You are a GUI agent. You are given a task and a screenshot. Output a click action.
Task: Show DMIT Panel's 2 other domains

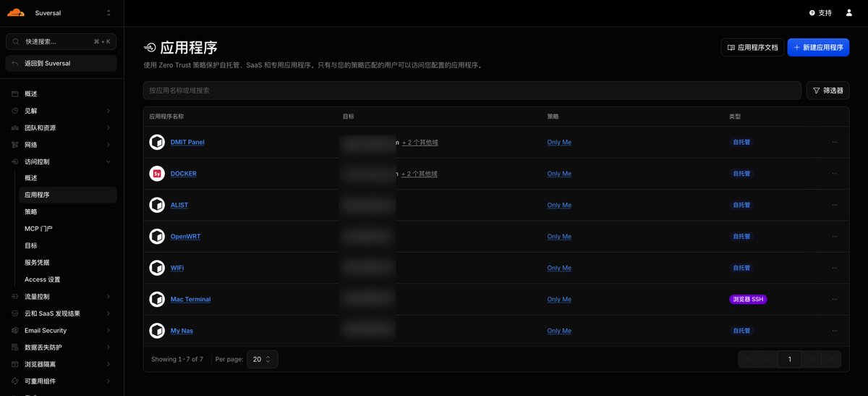[x=420, y=143]
